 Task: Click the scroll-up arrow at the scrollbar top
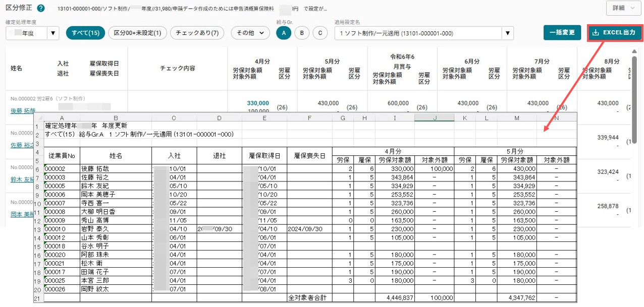(634, 51)
